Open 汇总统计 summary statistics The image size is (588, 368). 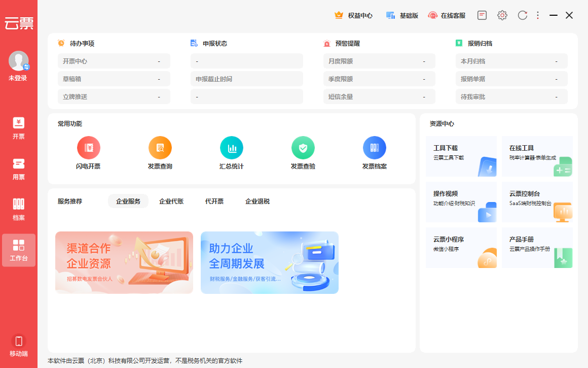pos(231,153)
